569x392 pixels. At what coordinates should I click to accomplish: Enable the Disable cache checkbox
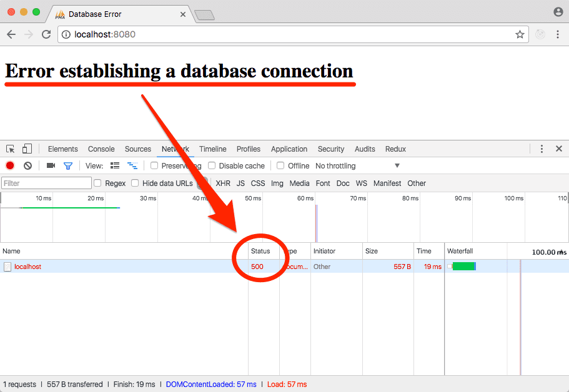coord(212,165)
